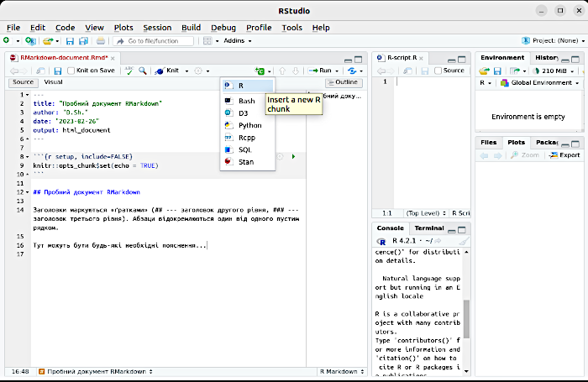Click the publish document icon
The height and width of the screenshot is (382, 588).
click(x=352, y=71)
